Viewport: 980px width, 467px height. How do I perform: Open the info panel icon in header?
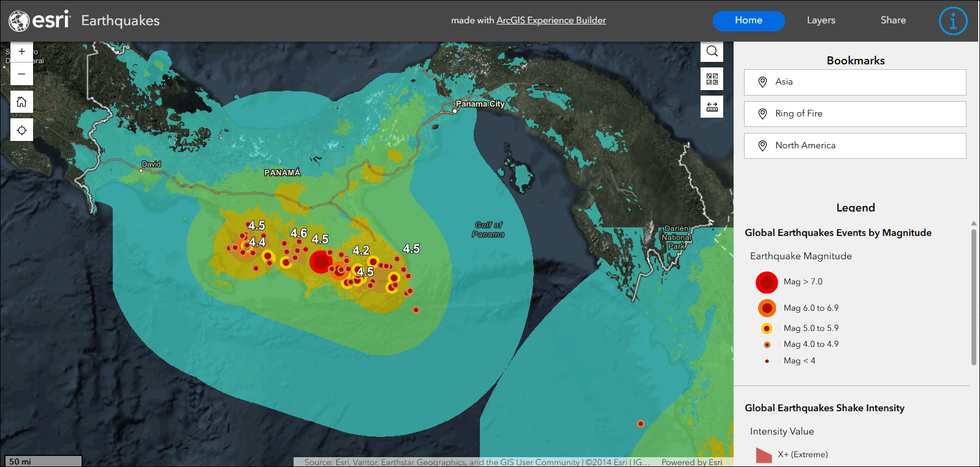coord(953,21)
